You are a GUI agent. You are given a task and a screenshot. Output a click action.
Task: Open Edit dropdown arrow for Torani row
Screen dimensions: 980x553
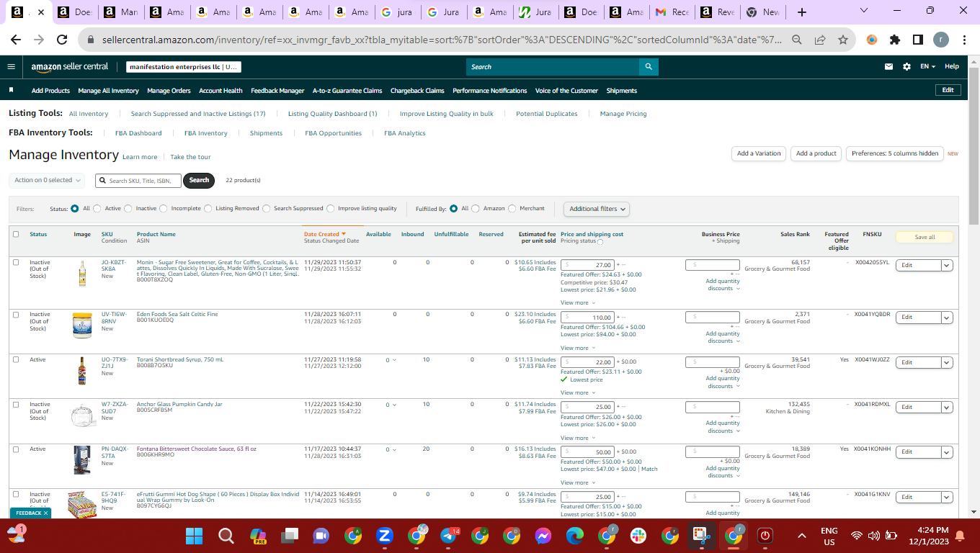[948, 362]
